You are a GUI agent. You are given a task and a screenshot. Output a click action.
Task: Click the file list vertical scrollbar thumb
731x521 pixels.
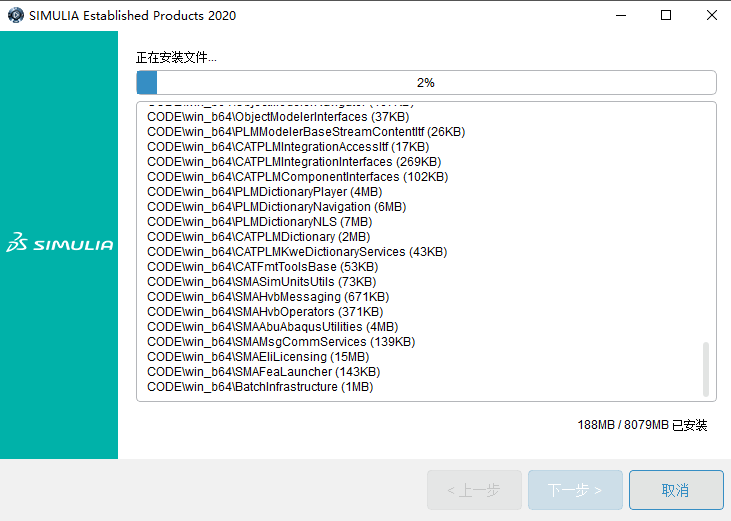[x=706, y=370]
